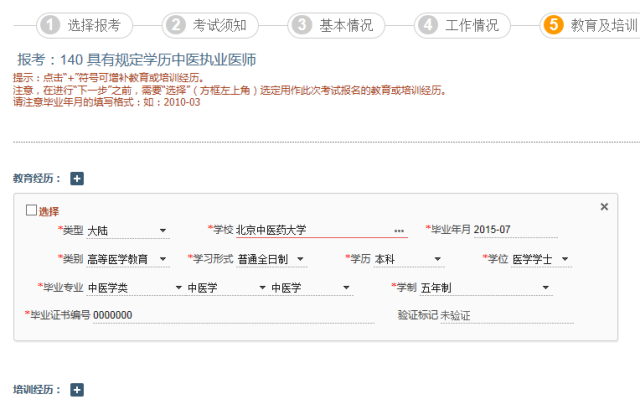The height and width of the screenshot is (415, 640).
Task: Open school lookup via the ellipsis icon
Action: [399, 231]
